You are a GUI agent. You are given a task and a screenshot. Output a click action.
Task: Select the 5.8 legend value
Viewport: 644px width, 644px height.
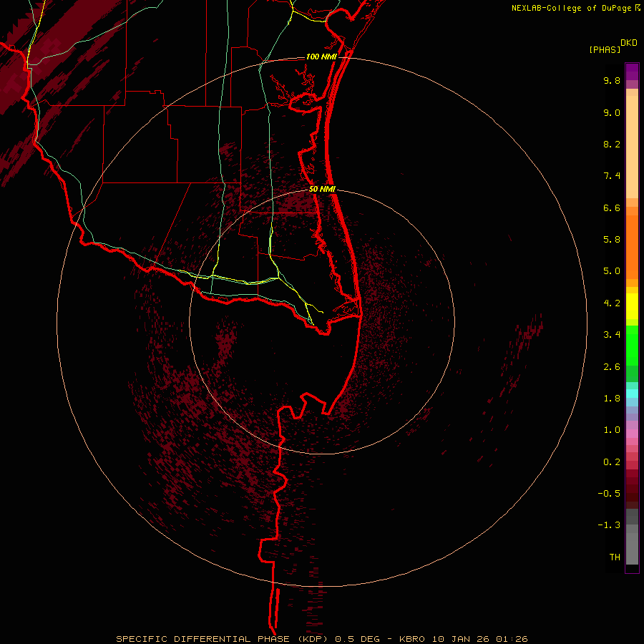click(612, 240)
